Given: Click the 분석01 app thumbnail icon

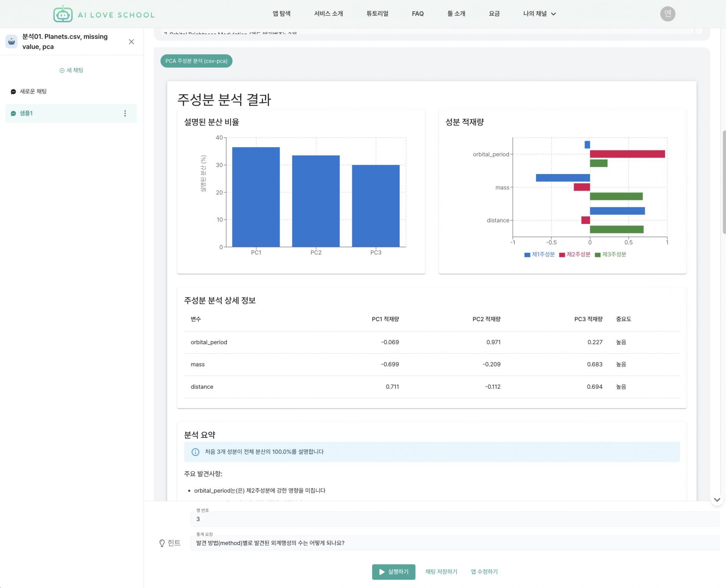Looking at the screenshot, I should point(11,42).
